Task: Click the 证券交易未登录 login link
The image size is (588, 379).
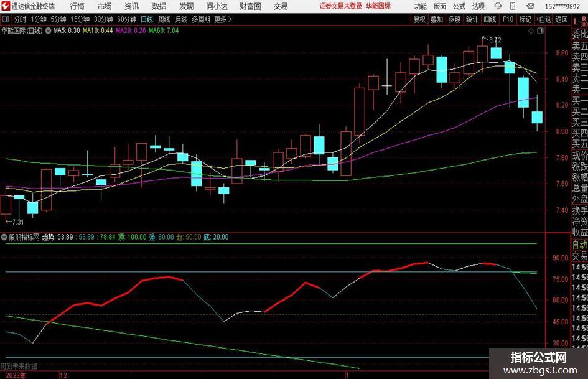Action: tap(341, 6)
